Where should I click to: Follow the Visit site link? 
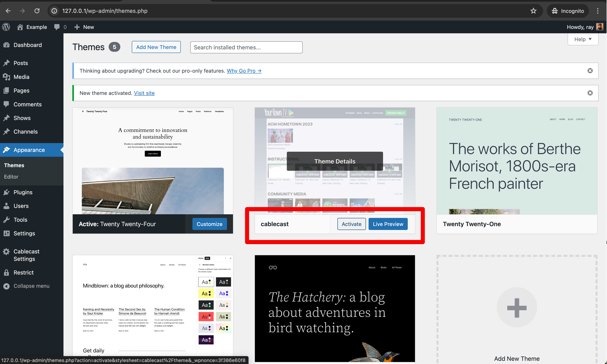pos(144,93)
